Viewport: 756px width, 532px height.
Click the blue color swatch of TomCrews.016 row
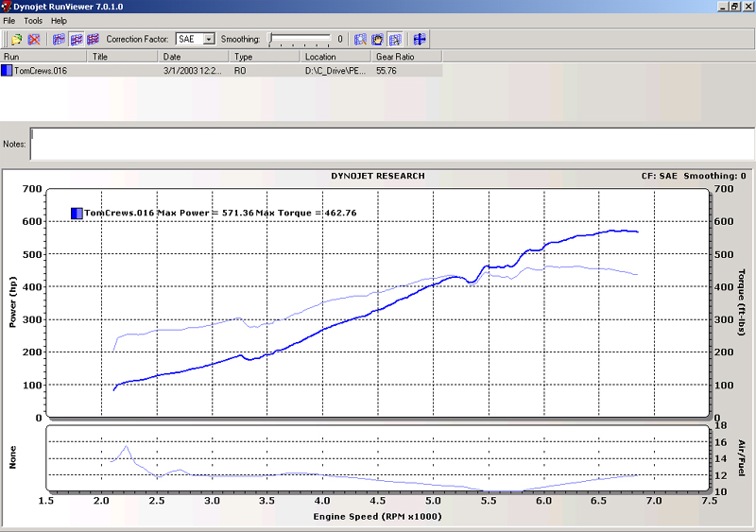[7, 71]
